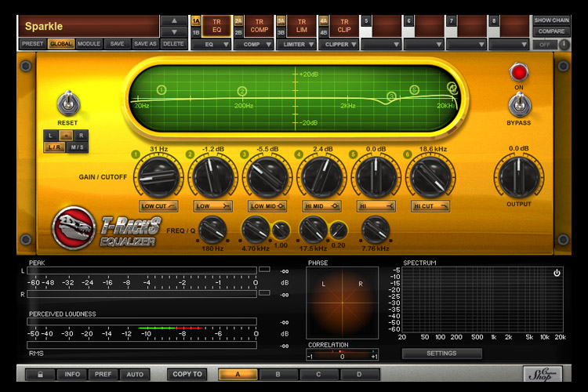Open slot 7 module dropdown
This screenshot has height=392, width=588.
point(467,44)
